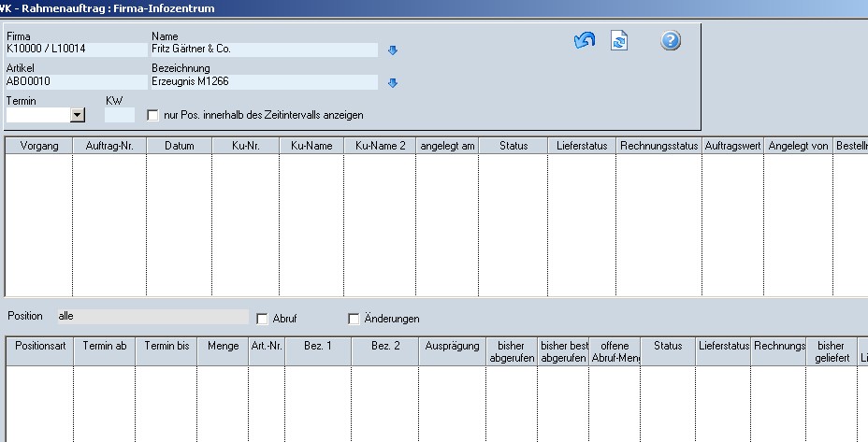868x442 pixels.
Task: Click the blue arrow beside Erzeugnis M1266
Action: coord(393,83)
